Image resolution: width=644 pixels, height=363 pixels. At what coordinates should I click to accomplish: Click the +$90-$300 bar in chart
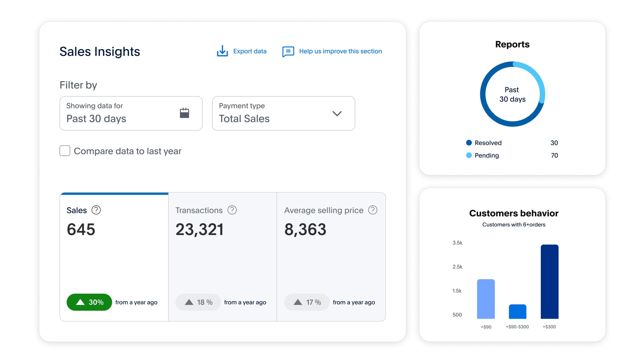517,311
